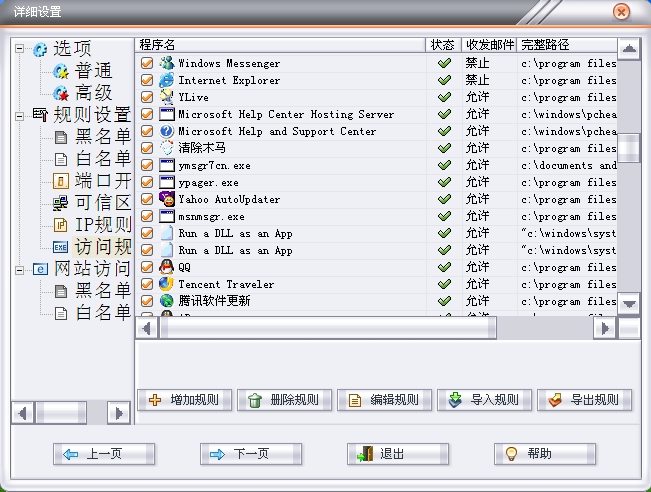The width and height of the screenshot is (651, 492).
Task: Select 白名单 under 网站访问
Action: (103, 313)
